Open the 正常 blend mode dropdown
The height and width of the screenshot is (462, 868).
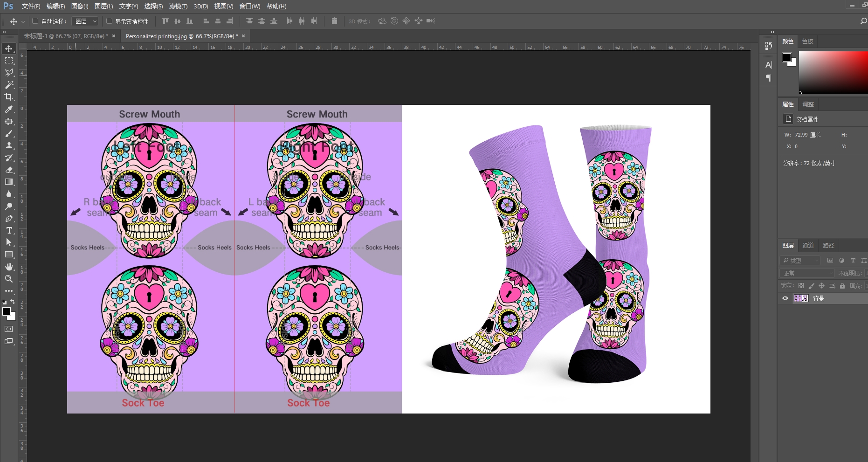coord(807,273)
